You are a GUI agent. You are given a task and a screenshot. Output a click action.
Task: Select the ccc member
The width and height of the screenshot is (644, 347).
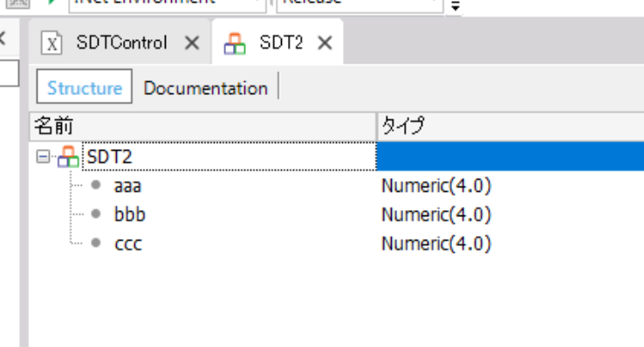point(128,244)
